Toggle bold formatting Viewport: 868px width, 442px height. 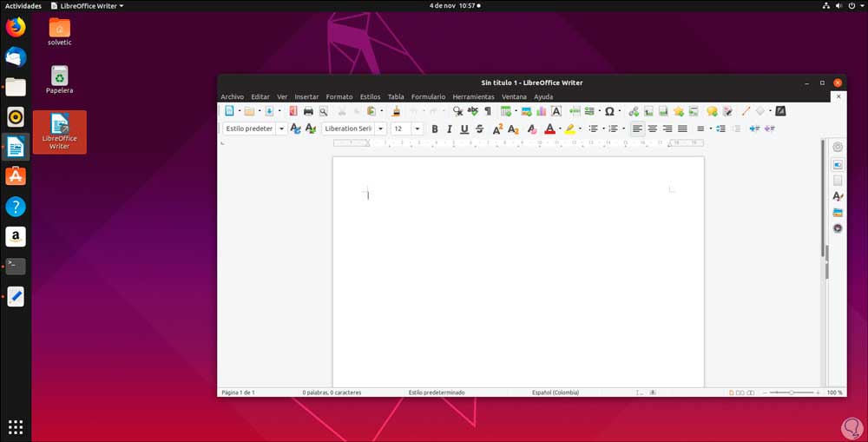[435, 129]
